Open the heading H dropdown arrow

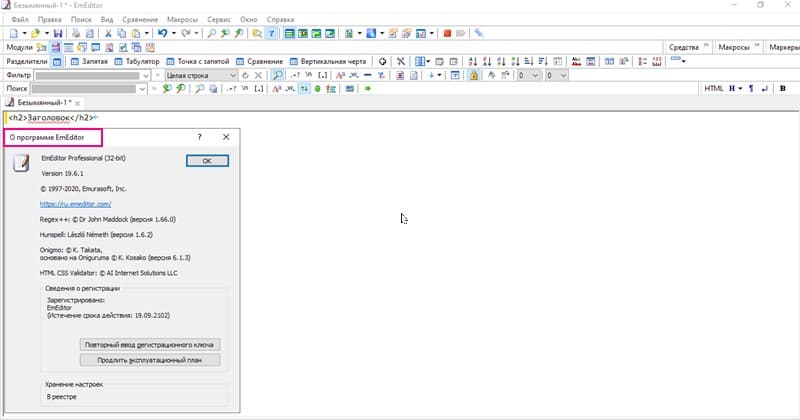pos(740,89)
